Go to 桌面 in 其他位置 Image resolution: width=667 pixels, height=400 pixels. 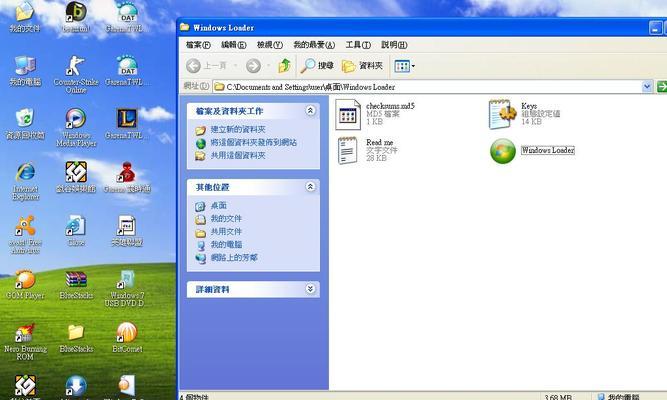coord(219,206)
